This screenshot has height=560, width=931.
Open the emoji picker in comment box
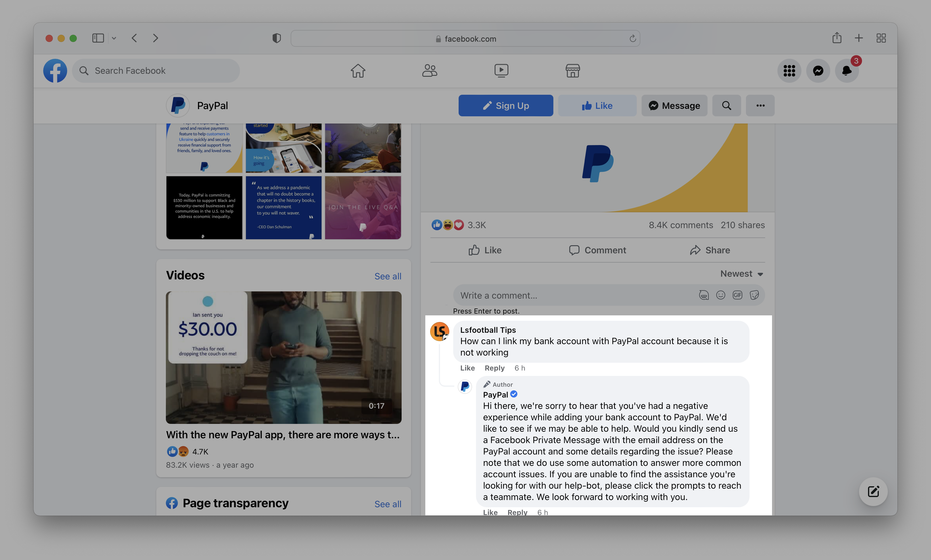click(x=720, y=295)
